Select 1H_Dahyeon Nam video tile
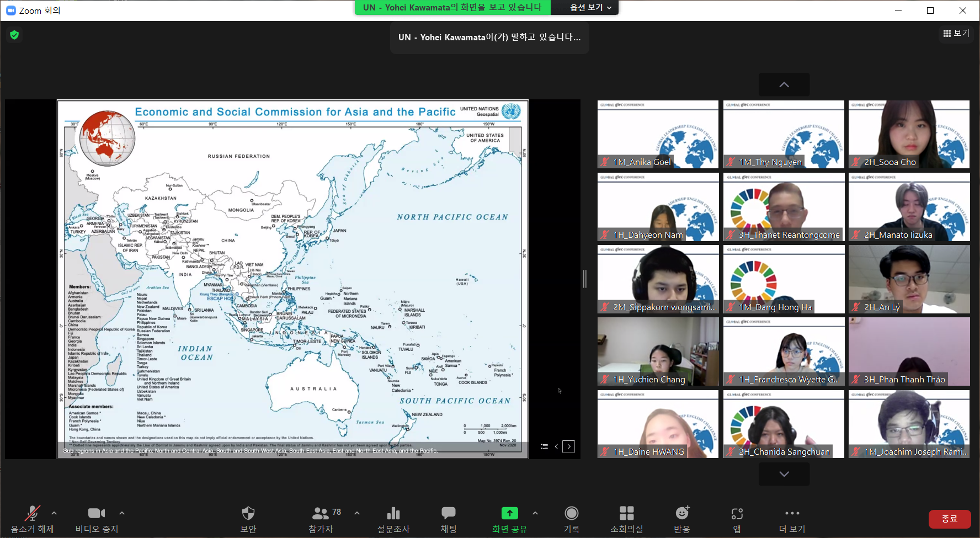Screen dimensions: 980x538 pos(658,207)
